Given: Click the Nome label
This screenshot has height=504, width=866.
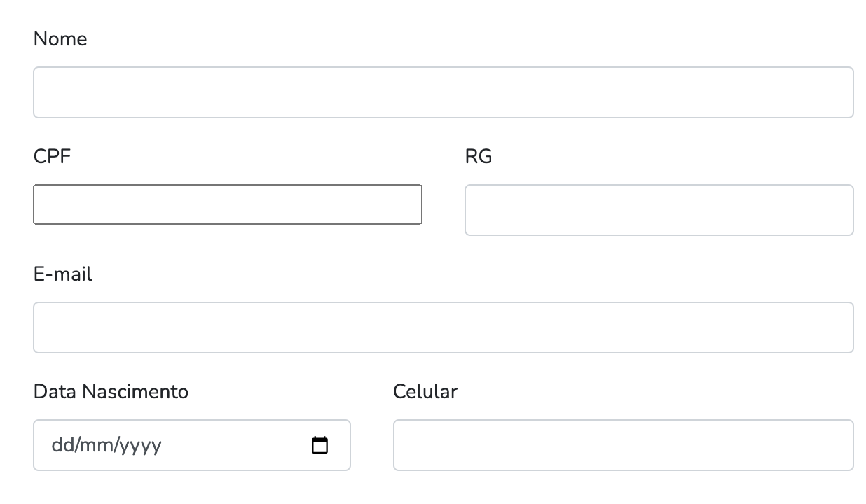Looking at the screenshot, I should 60,39.
